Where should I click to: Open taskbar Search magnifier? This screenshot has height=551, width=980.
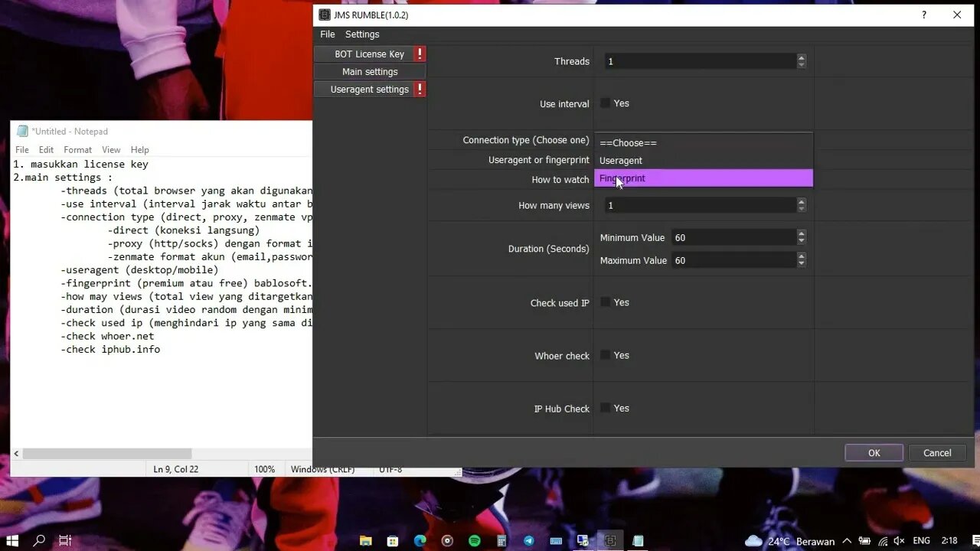(x=40, y=540)
